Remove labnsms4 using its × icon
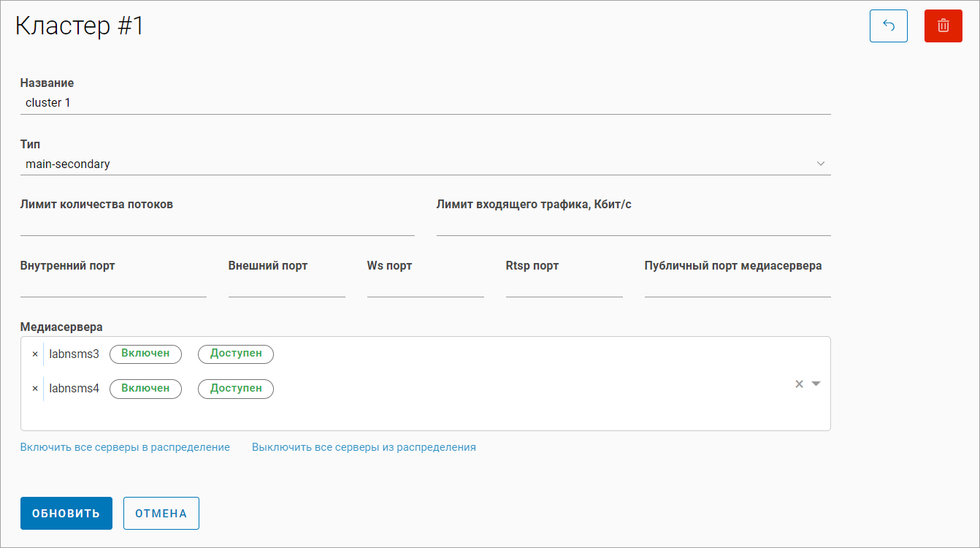The width and height of the screenshot is (980, 548). point(35,389)
